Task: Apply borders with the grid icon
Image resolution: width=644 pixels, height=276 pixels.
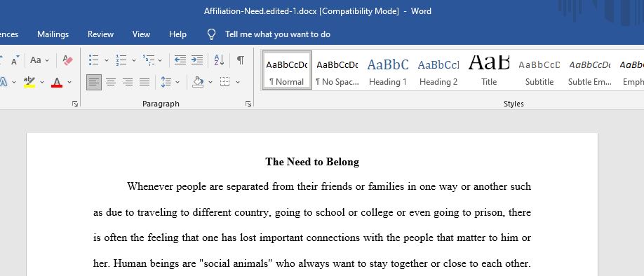Action: pos(224,82)
